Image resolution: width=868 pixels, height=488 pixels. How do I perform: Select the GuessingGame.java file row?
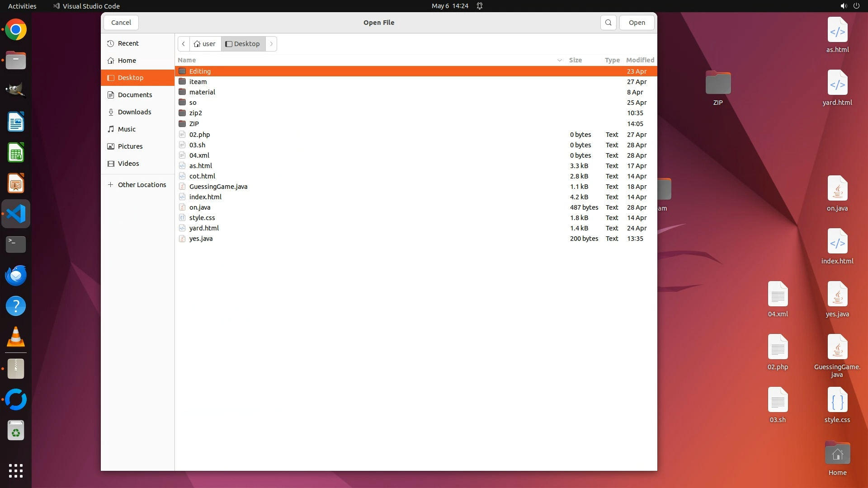point(218,187)
